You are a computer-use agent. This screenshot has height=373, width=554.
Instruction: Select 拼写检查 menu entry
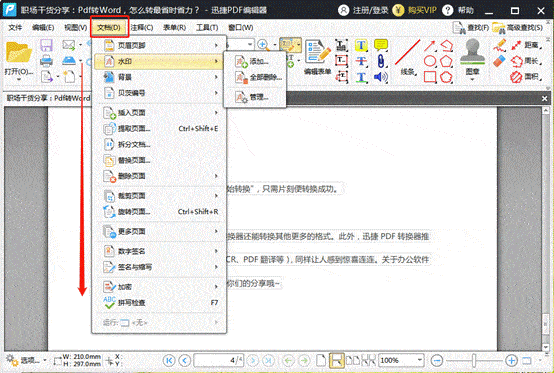pyautogui.click(x=160, y=303)
